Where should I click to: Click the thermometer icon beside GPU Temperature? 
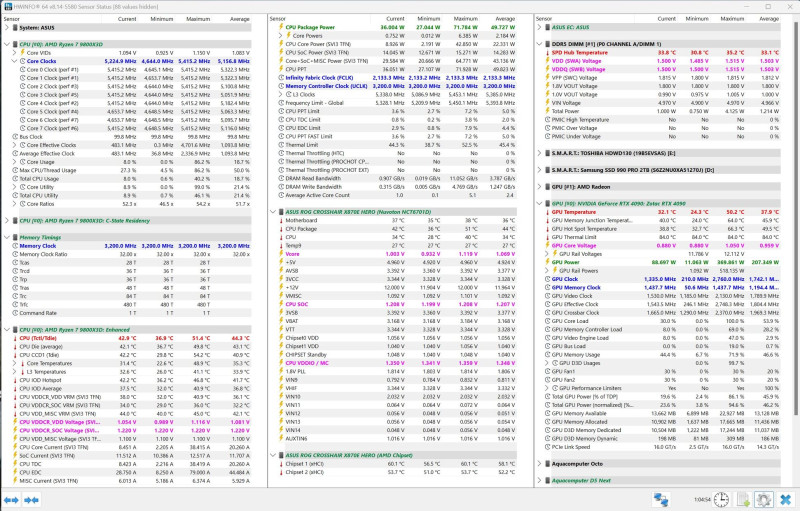pos(547,212)
